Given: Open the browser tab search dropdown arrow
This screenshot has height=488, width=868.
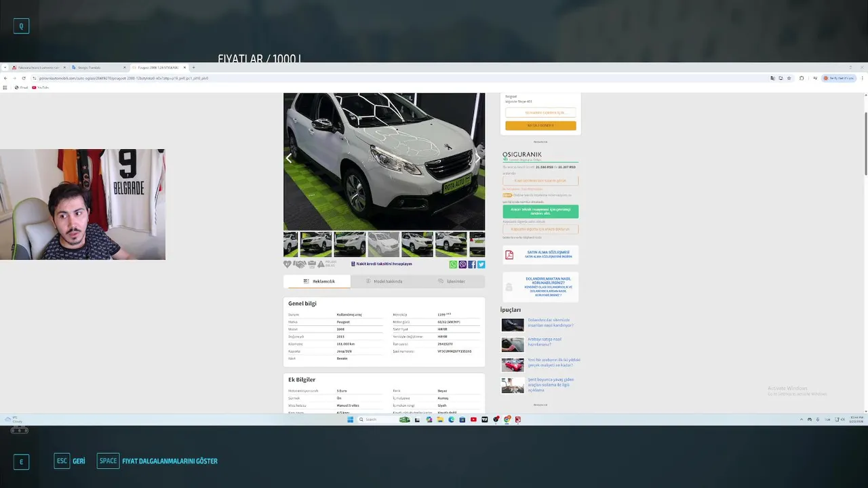Looking at the screenshot, I should click(5, 67).
